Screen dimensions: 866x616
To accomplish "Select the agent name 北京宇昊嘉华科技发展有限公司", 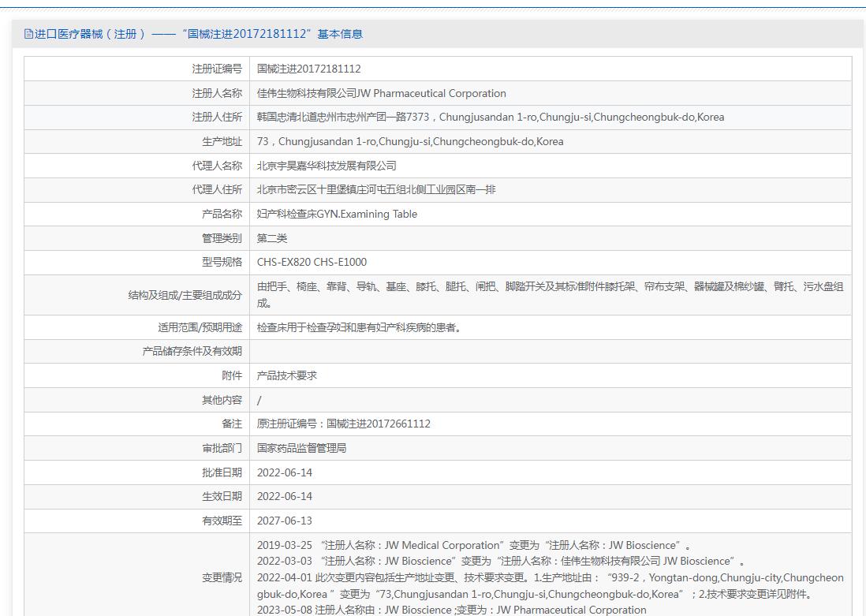I will tap(327, 166).
